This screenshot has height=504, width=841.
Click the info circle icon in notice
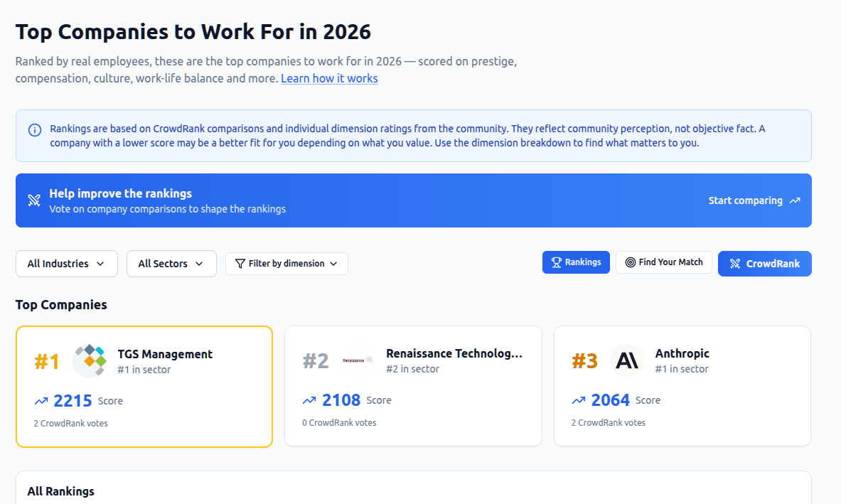coord(34,130)
